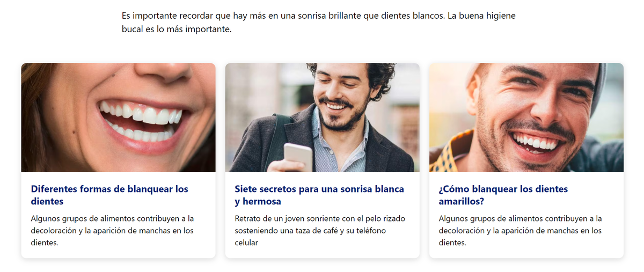Click the "Retrato de un joven sonriente" description

[x=320, y=231]
